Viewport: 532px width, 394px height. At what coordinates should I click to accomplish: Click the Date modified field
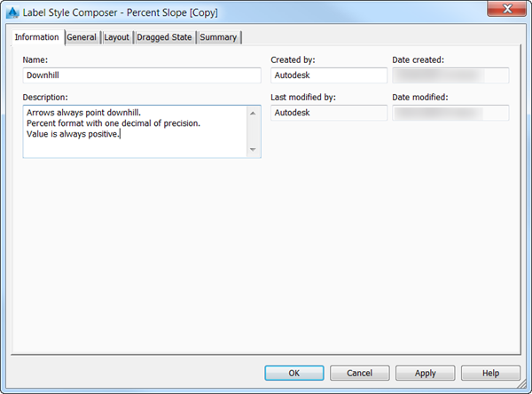click(450, 113)
